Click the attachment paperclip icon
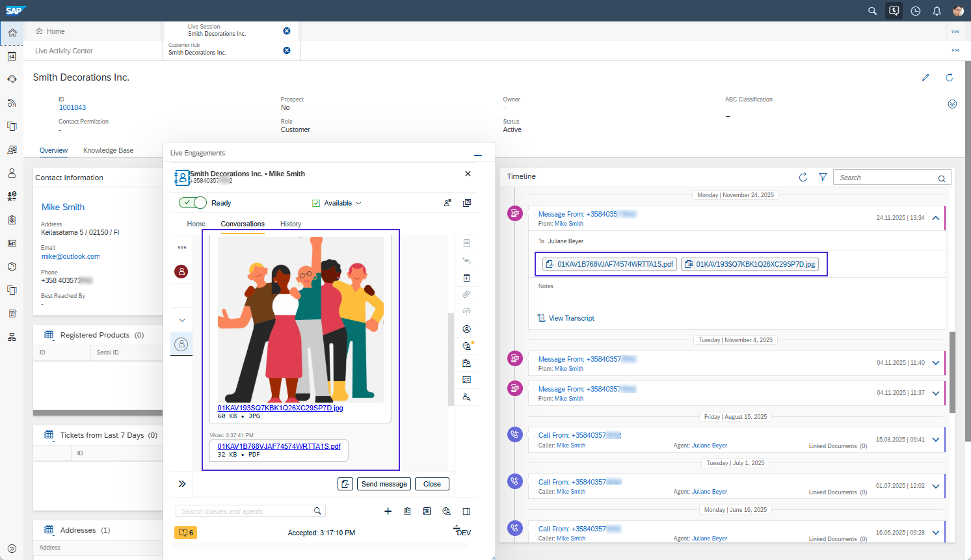971x560 pixels. [x=466, y=295]
